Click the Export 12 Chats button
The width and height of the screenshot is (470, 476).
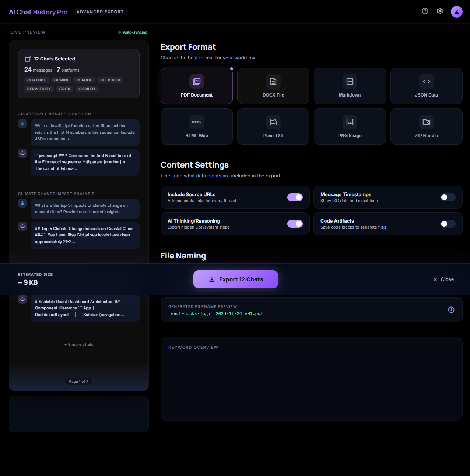click(x=236, y=279)
